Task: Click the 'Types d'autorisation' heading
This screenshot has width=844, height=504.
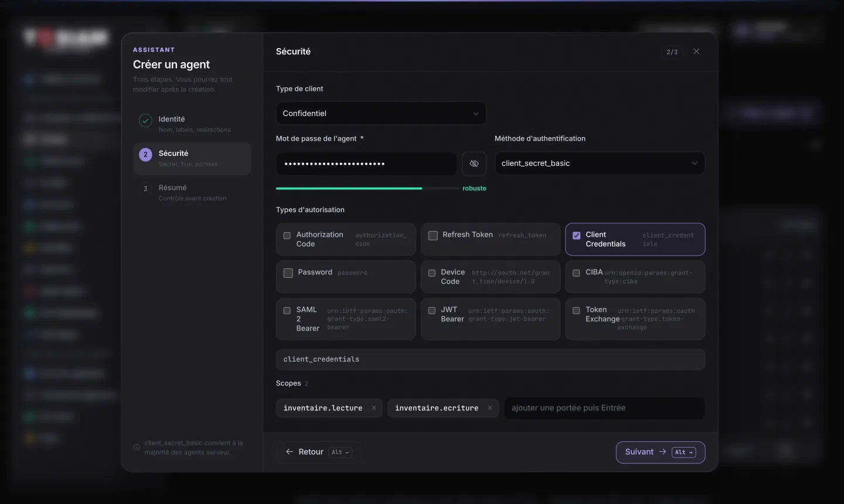Action: 310,210
